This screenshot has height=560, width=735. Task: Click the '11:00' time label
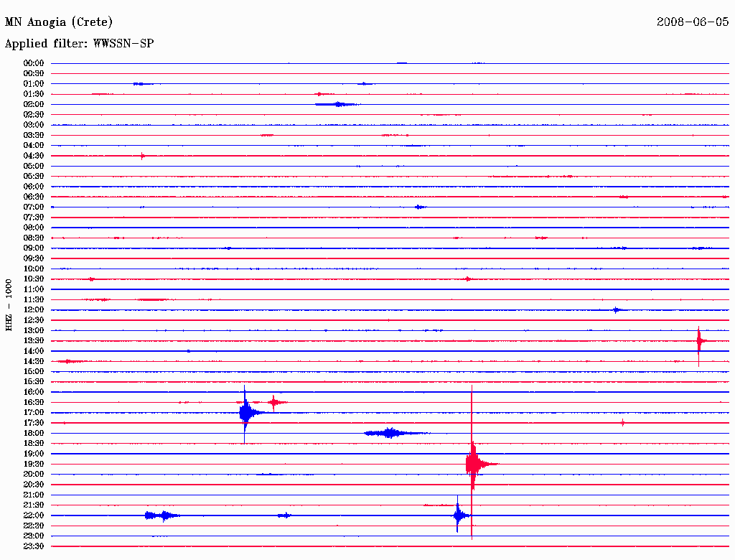coord(34,289)
